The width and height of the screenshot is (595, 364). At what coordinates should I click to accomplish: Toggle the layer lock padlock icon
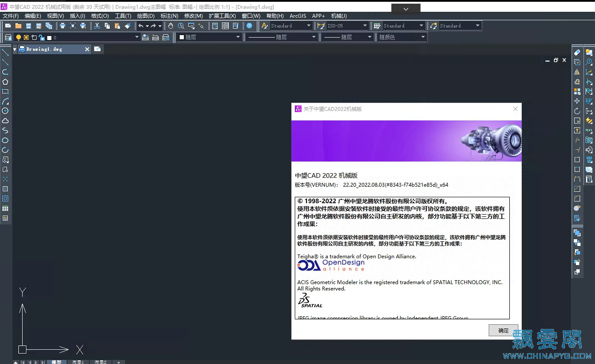pos(41,37)
